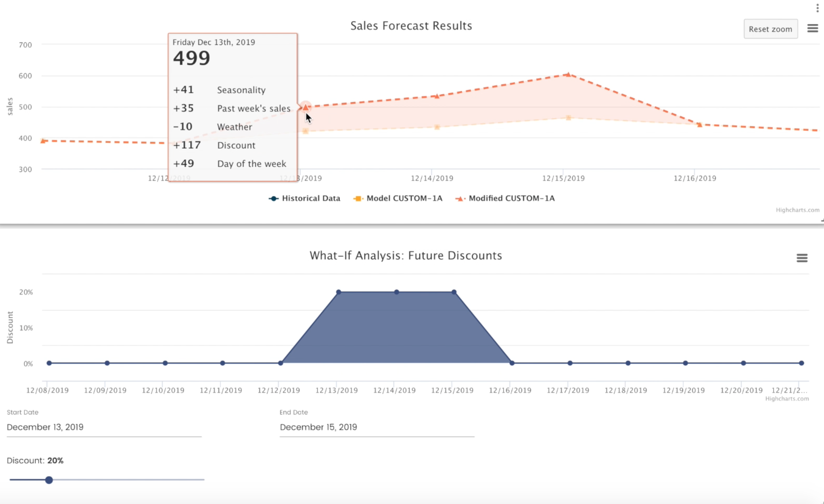Open the vertical three-dot options menu
824x504 pixels.
click(817, 8)
